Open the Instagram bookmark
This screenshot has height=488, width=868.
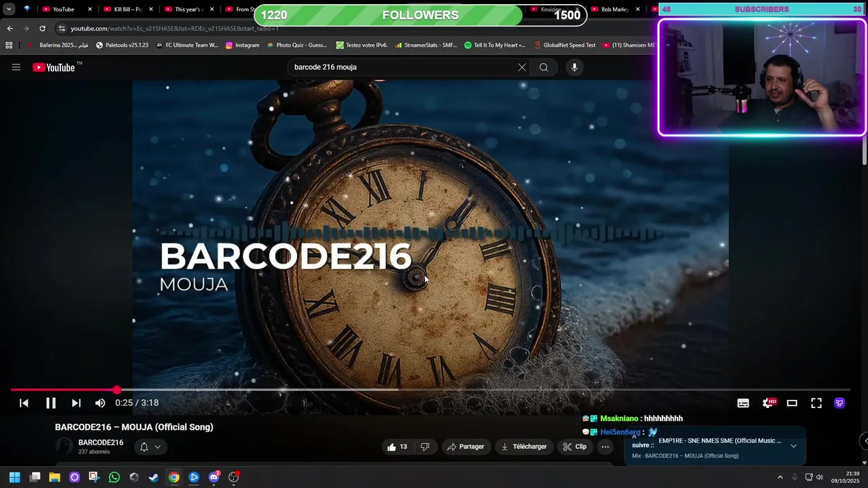click(x=242, y=45)
